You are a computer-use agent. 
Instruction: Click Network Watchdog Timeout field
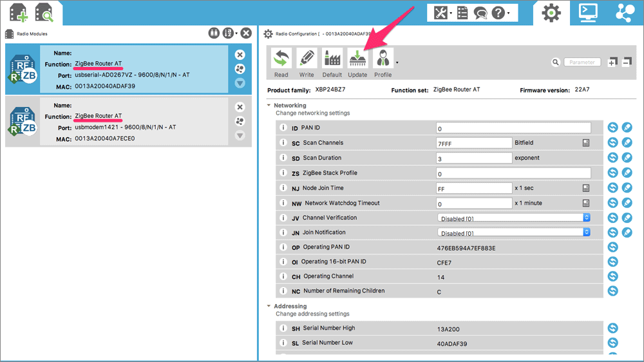tap(474, 204)
